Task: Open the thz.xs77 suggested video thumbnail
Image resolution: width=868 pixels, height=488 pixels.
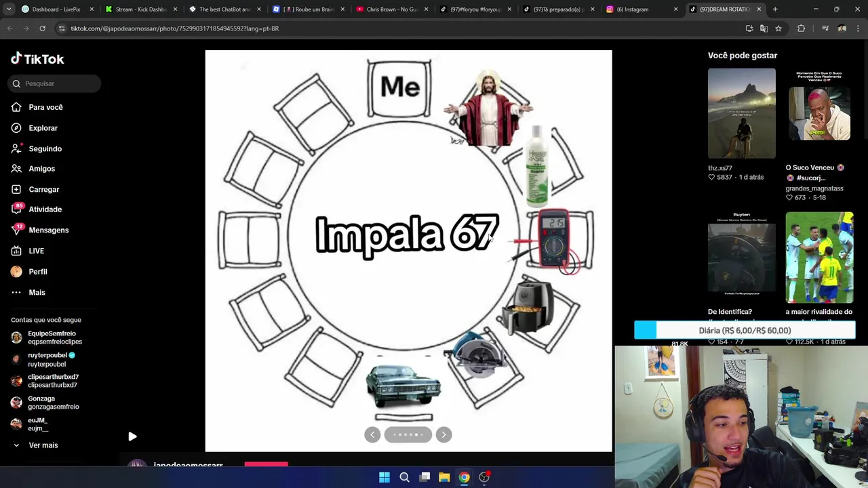Action: tap(741, 113)
